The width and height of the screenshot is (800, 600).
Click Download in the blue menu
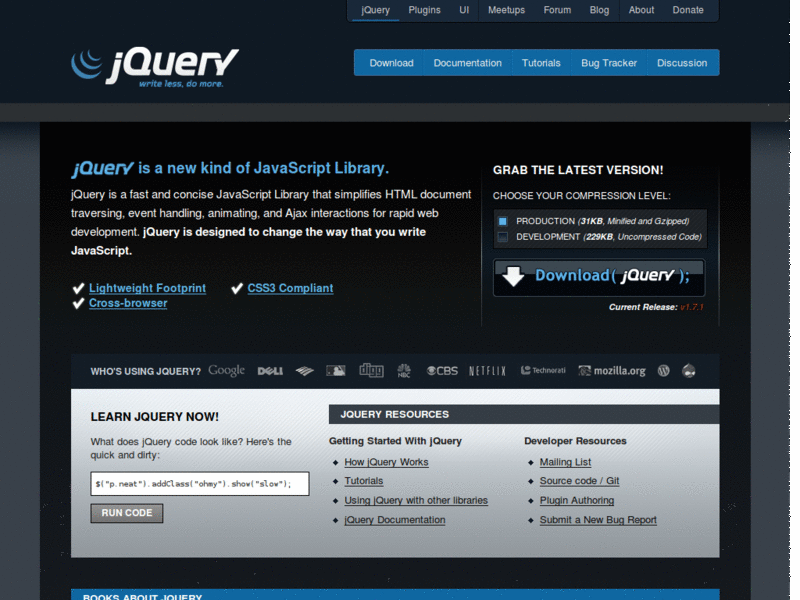pos(391,63)
